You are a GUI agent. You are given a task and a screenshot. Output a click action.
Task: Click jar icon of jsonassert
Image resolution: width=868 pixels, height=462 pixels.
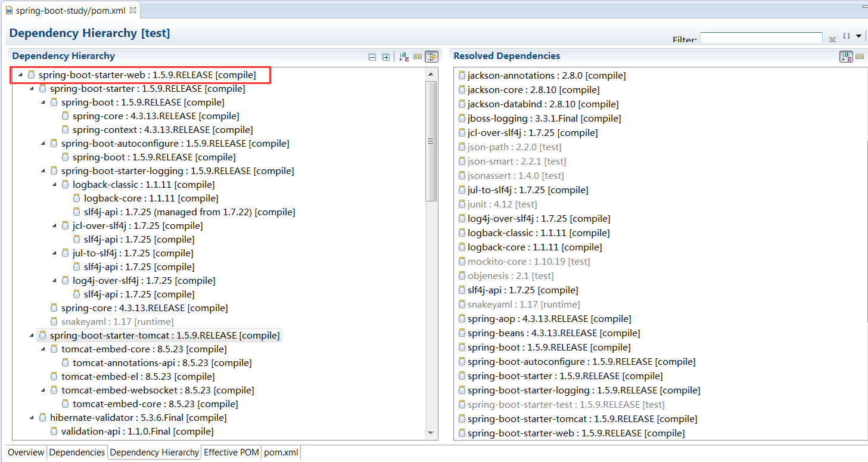click(462, 176)
